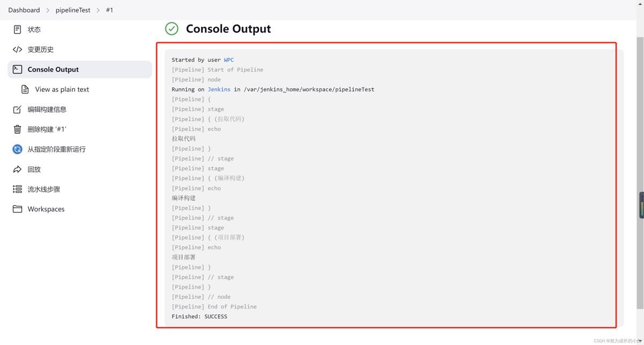Open the 流水线步骤 menu item
The width and height of the screenshot is (644, 345).
pyautogui.click(x=44, y=189)
